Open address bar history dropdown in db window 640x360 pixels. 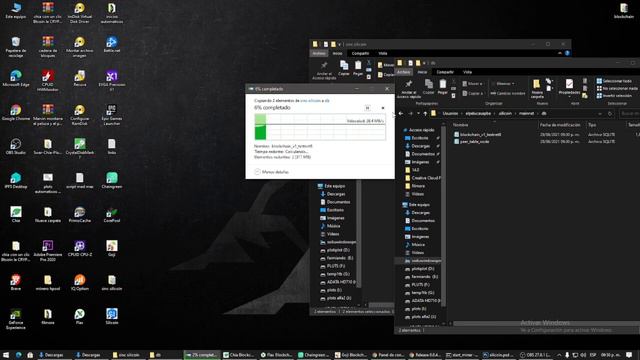pyautogui.click(x=600, y=113)
